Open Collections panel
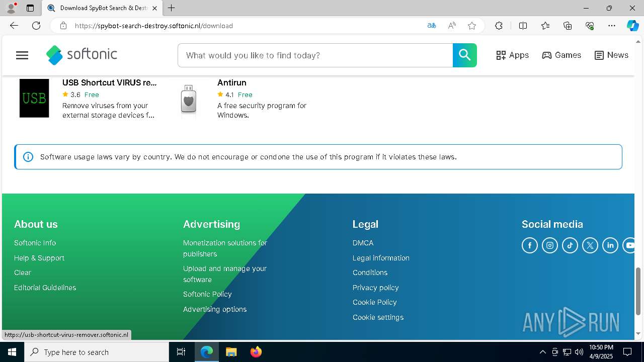Screen dimensions: 644x362 [568, 26]
